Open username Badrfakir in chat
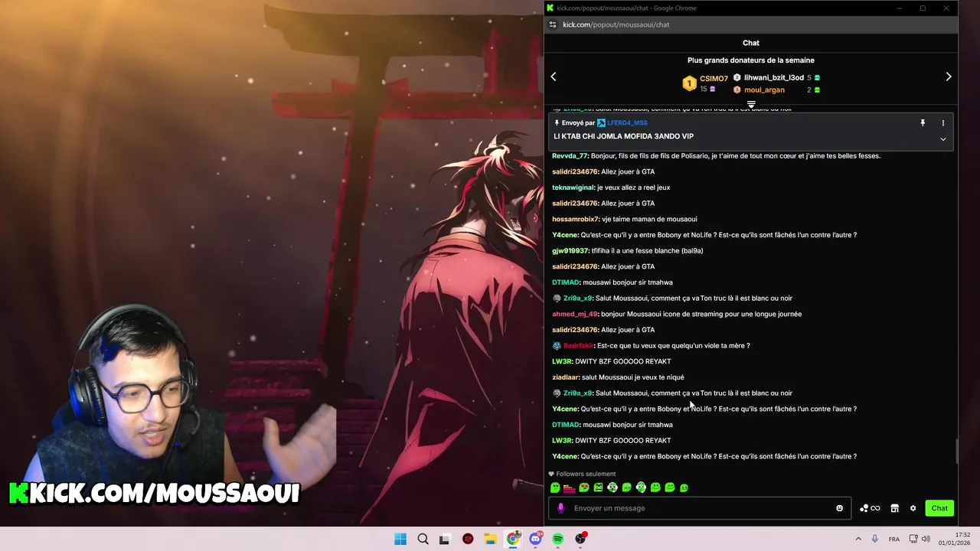The width and height of the screenshot is (980, 551). 578,346
